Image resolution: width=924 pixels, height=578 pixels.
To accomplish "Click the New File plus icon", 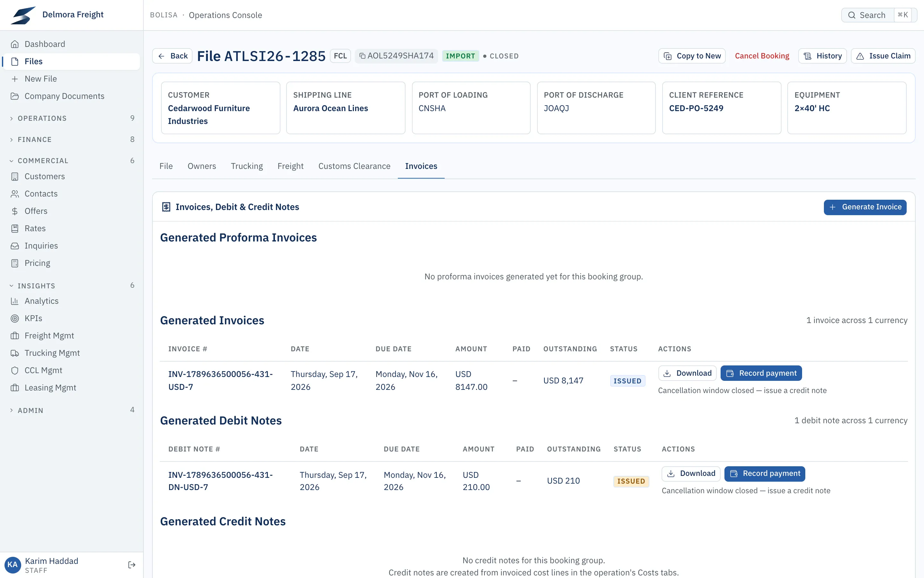I will coord(15,79).
